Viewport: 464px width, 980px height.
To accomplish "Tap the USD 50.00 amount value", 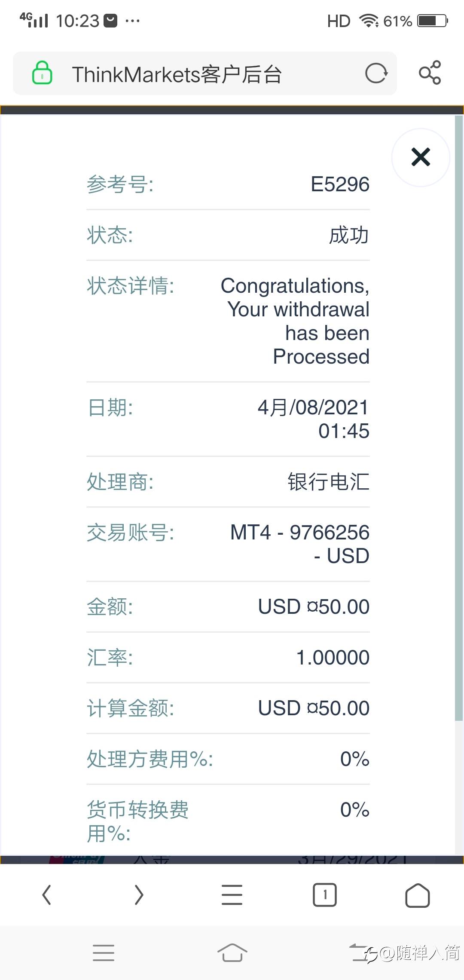I will (x=314, y=607).
